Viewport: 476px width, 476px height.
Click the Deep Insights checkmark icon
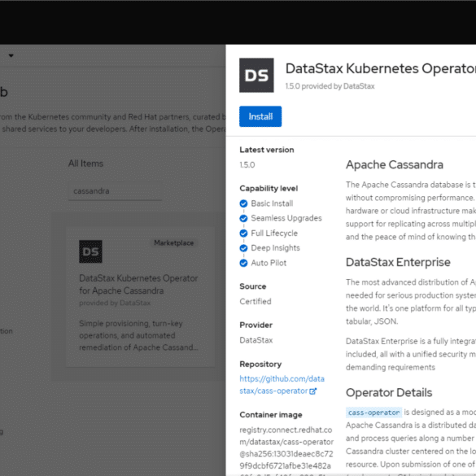243,248
